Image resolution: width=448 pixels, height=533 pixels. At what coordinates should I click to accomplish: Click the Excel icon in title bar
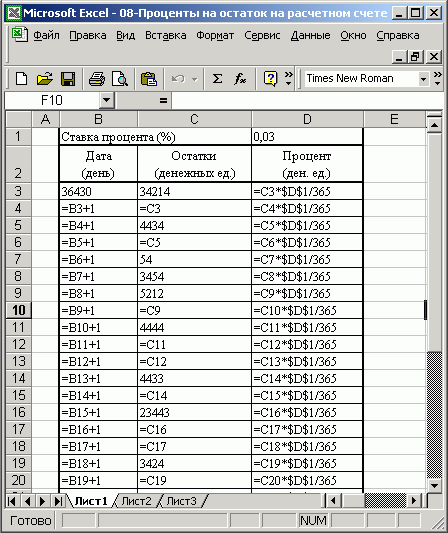[14, 13]
